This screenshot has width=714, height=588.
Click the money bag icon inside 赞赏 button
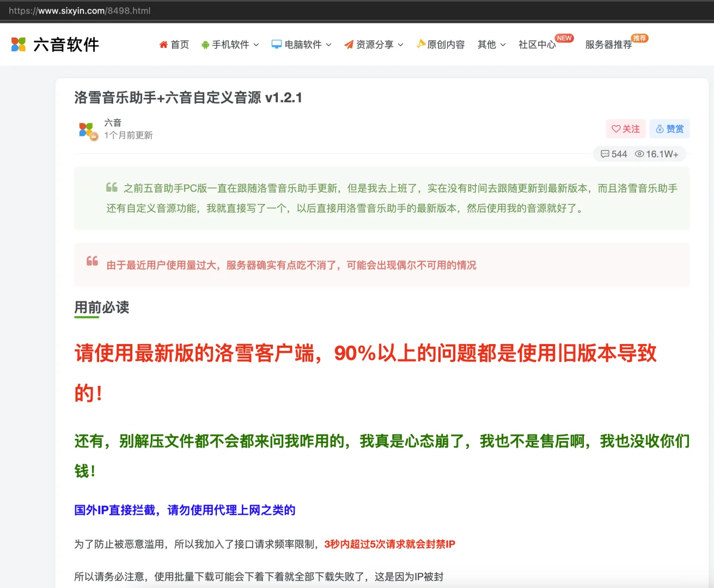(660, 129)
